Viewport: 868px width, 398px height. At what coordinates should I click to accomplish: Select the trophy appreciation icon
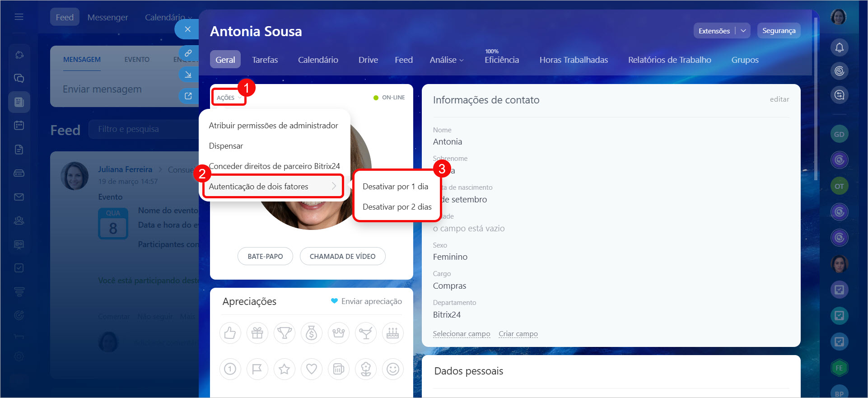(x=284, y=333)
